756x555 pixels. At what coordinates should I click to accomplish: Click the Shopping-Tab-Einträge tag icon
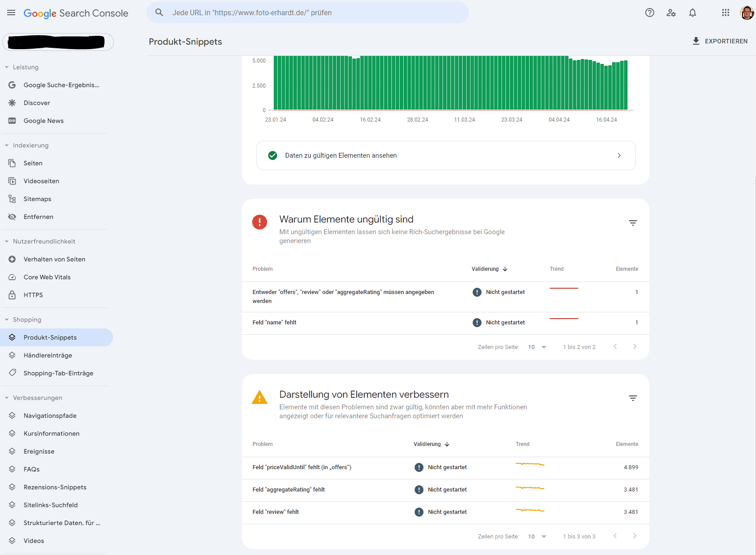point(12,373)
